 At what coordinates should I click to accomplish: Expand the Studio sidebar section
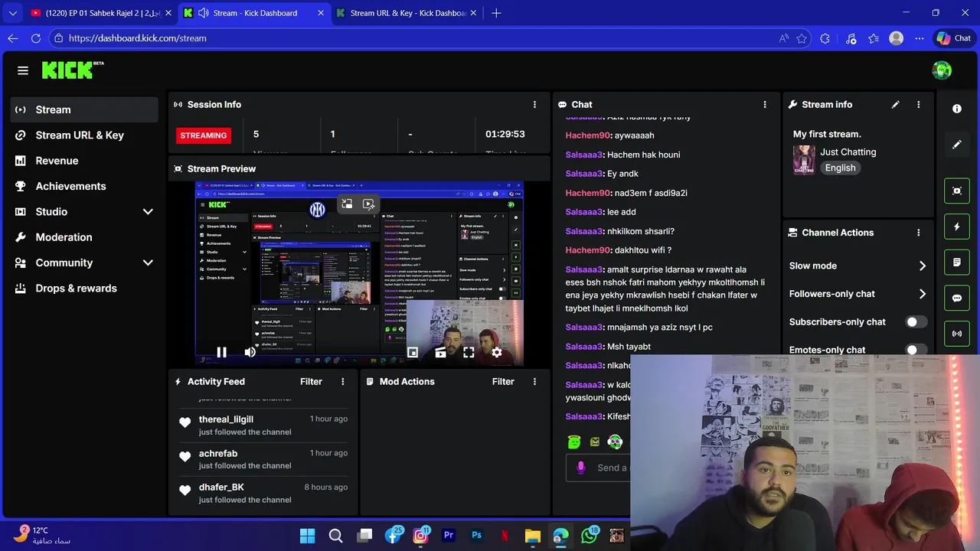(x=148, y=212)
